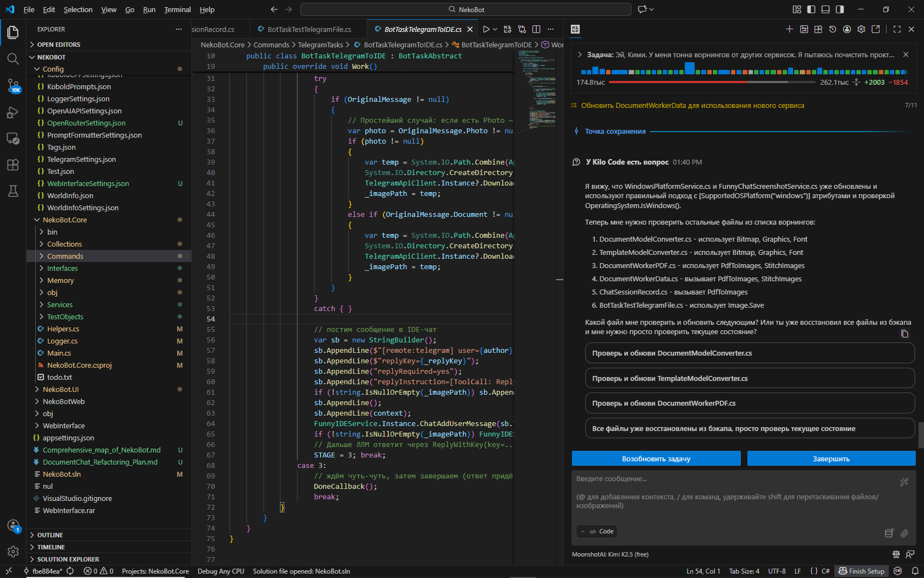Open the Terminal menu
The width and height of the screenshot is (924, 578).
pyautogui.click(x=177, y=9)
